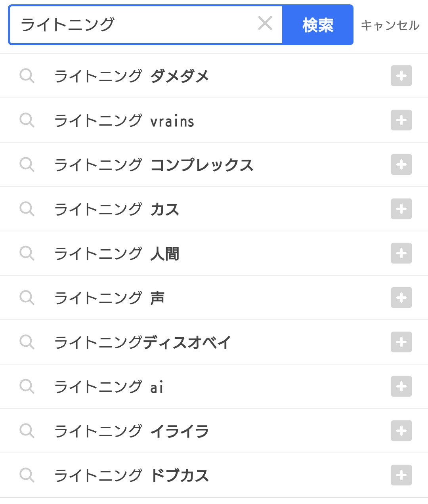Add ライトニング vrains with the plus icon
This screenshot has width=428, height=504.
click(x=401, y=120)
